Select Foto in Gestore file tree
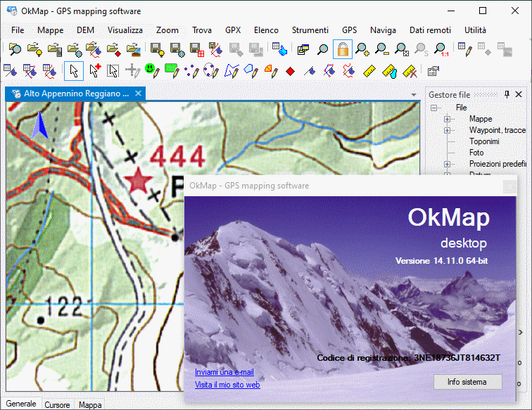The height and width of the screenshot is (410, 532). pos(476,153)
